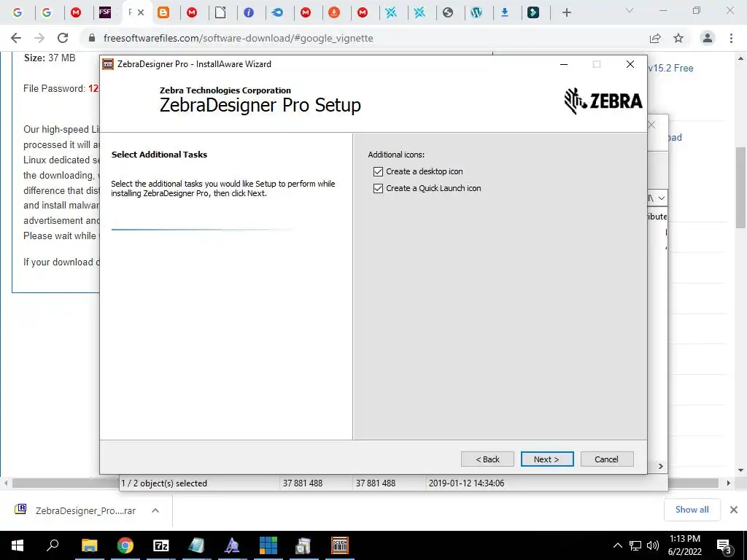747x560 pixels.
Task: Switch to the blue info icon tab
Action: [x=249, y=12]
